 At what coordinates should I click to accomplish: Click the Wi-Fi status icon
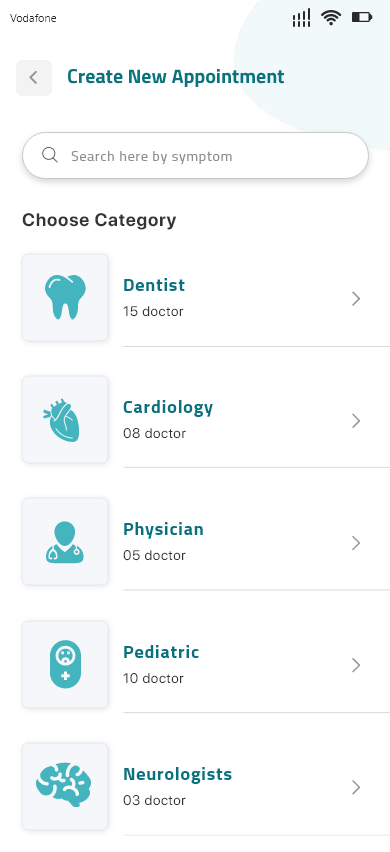[x=330, y=18]
